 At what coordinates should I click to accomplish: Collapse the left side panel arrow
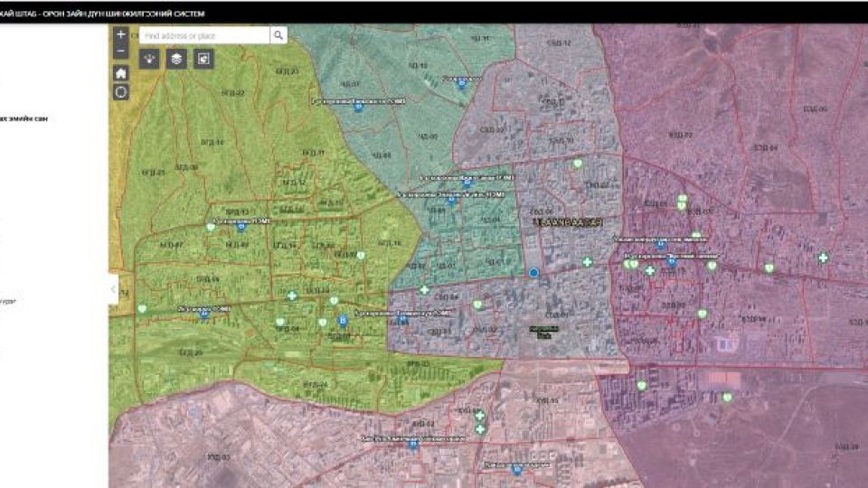pos(114,289)
